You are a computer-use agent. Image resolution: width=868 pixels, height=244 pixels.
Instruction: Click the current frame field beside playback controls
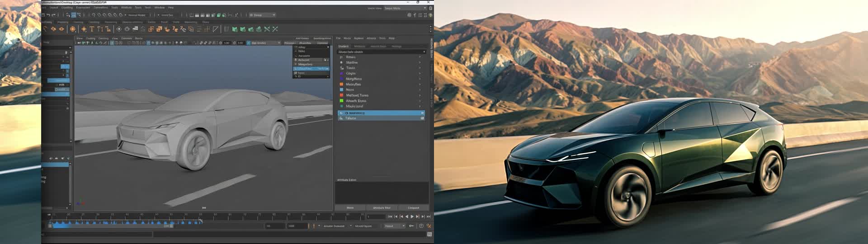(376, 216)
